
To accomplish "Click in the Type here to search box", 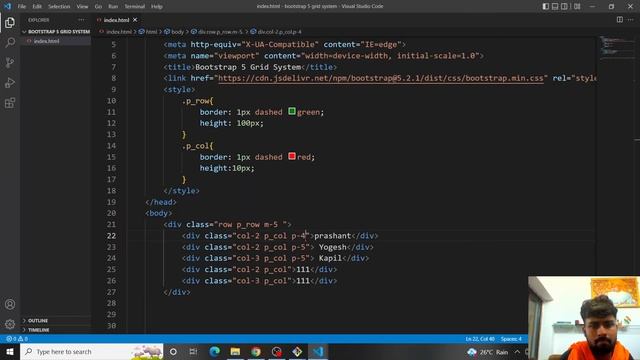I will (x=92, y=351).
